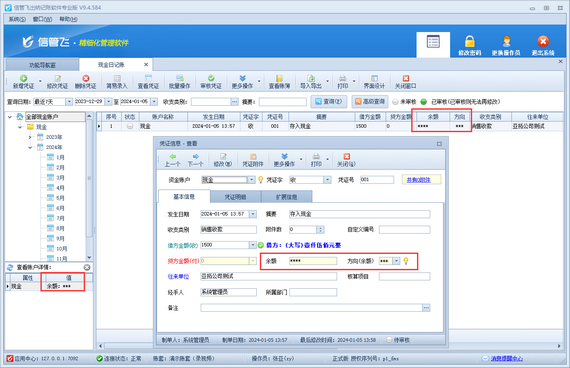Click the 修改密码 padlock icon

pos(470,41)
